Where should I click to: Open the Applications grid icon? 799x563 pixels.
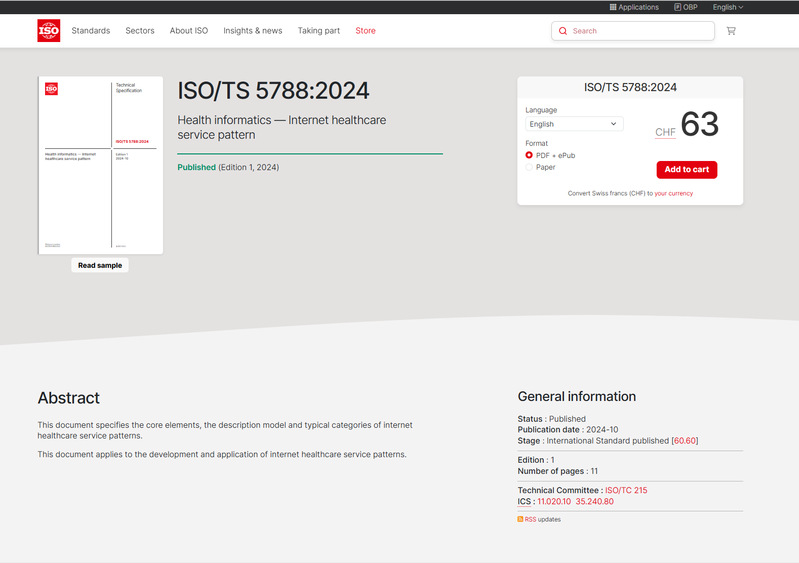pos(613,7)
